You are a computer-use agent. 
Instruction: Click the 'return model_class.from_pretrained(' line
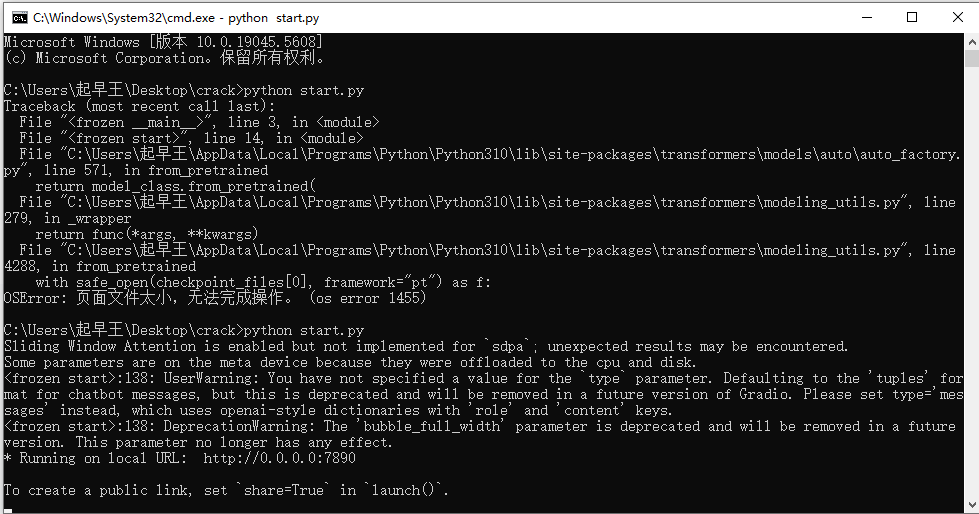(x=176, y=186)
